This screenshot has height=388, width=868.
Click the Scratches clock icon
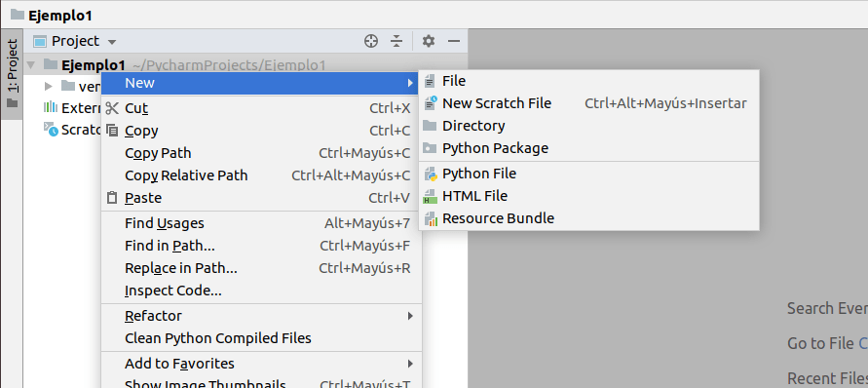tap(51, 129)
